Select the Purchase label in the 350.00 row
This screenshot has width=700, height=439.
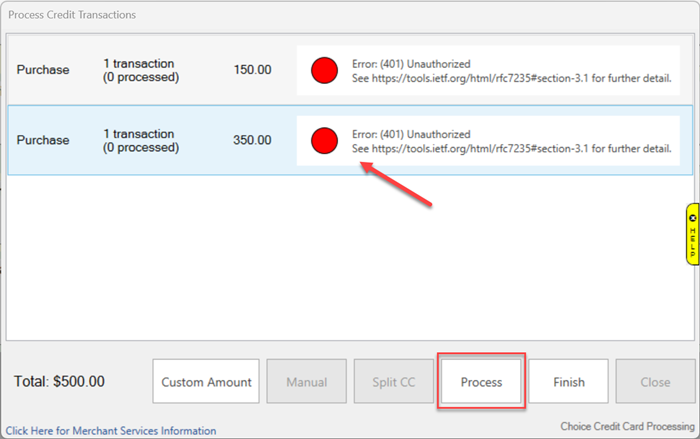point(43,140)
